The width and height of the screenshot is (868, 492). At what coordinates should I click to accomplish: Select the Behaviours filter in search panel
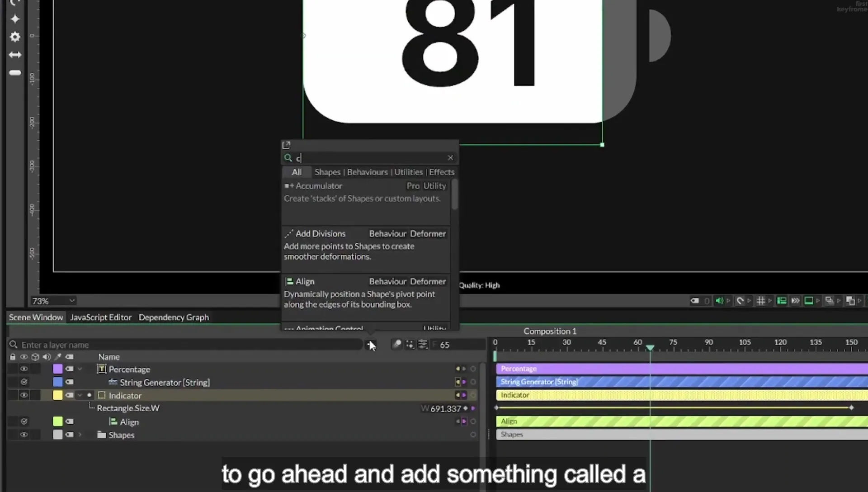click(367, 172)
